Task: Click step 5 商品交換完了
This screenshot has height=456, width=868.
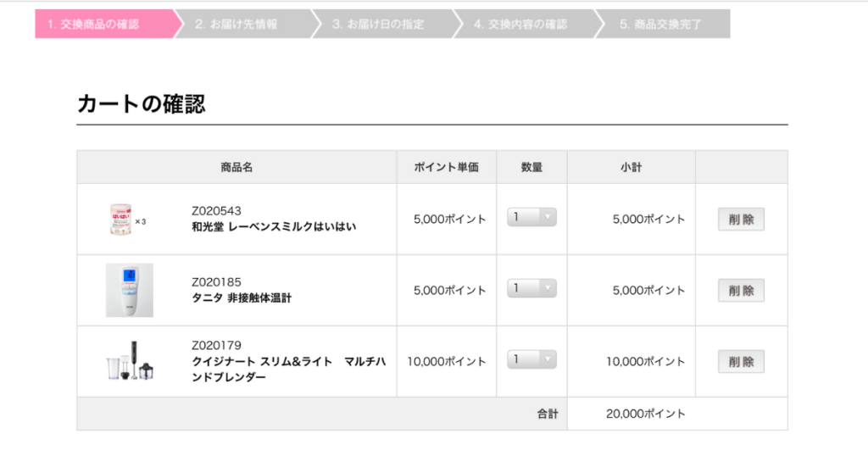Action: pyautogui.click(x=661, y=24)
